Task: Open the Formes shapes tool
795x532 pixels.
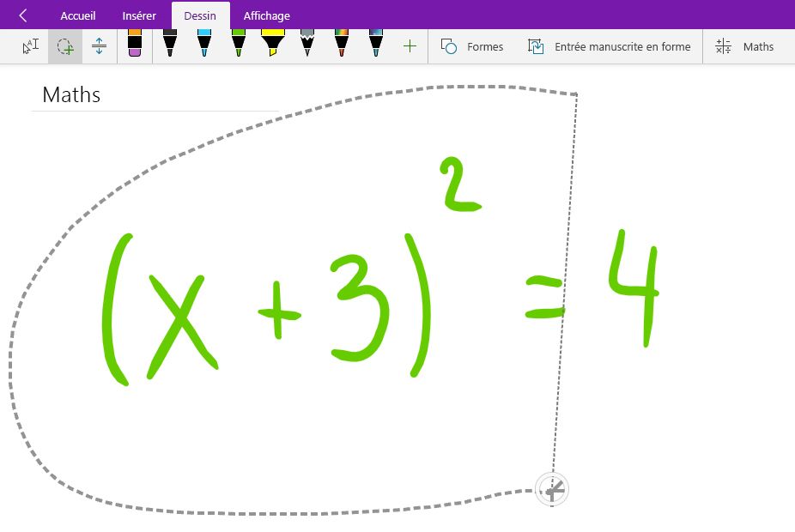Action: coord(471,46)
